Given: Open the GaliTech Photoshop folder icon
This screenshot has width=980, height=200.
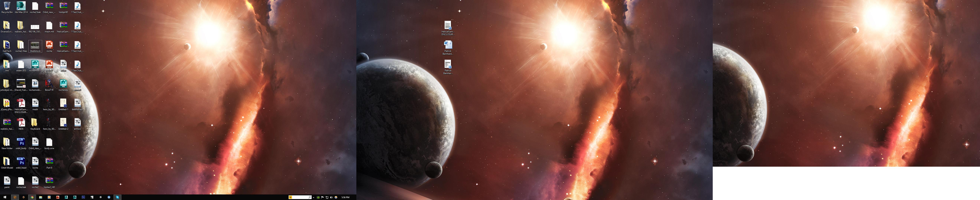Looking at the screenshot, I should click(7, 46).
